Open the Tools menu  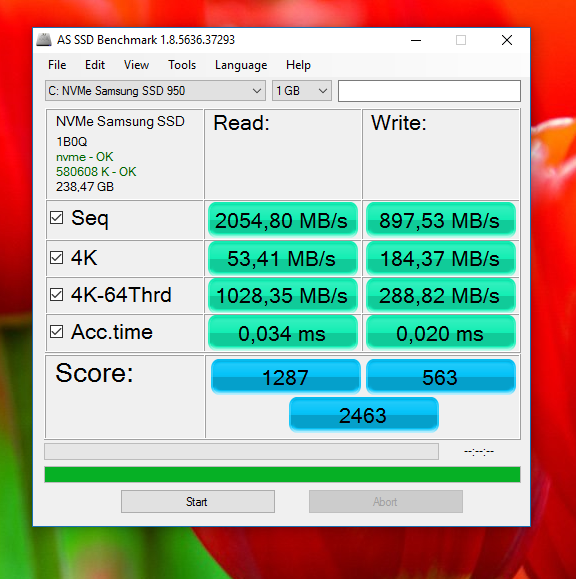click(x=182, y=65)
